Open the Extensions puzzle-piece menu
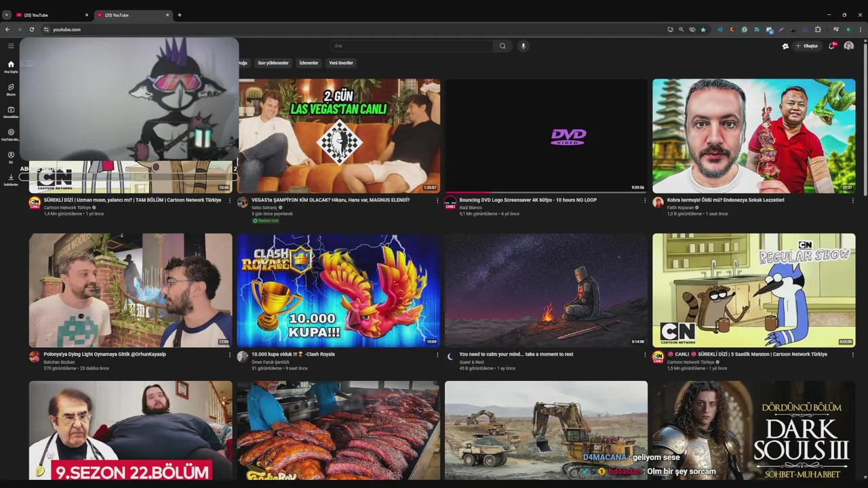Viewport: 868px width, 488px height. click(x=818, y=29)
